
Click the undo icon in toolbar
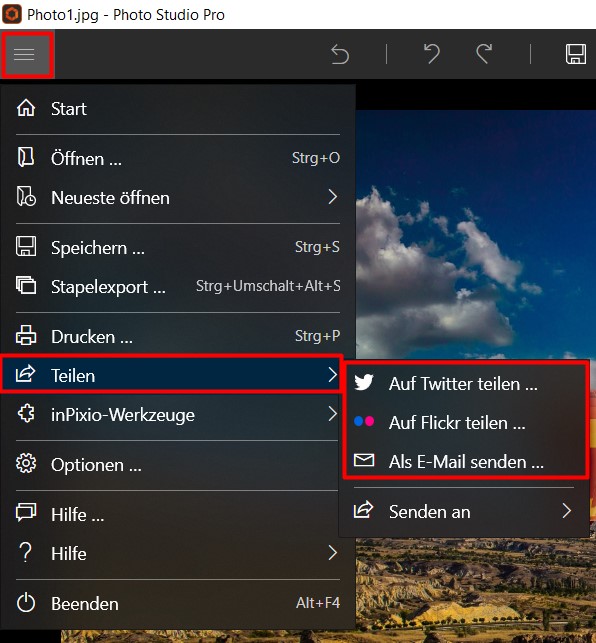click(x=432, y=55)
